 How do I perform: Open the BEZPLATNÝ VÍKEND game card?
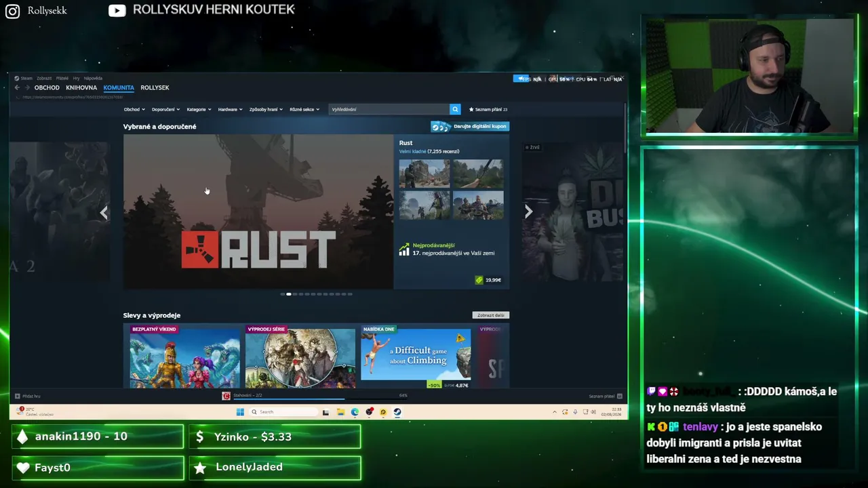pos(184,357)
